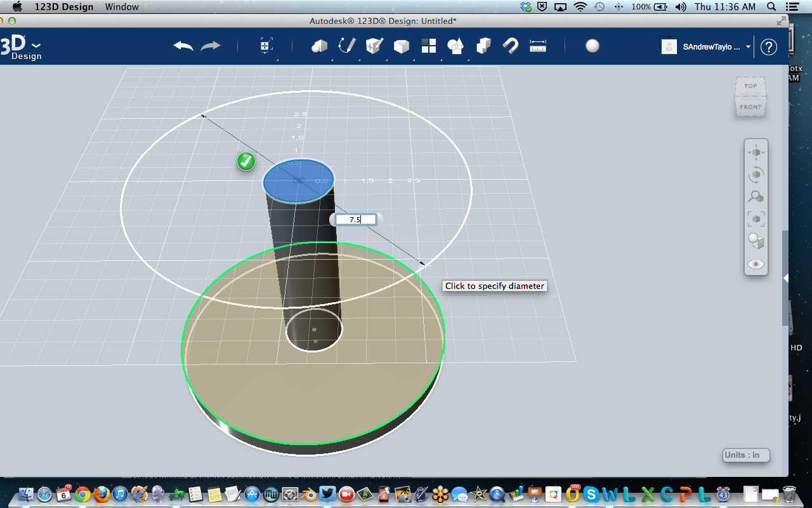Open the Modify tool
The image size is (812, 508).
tap(401, 46)
